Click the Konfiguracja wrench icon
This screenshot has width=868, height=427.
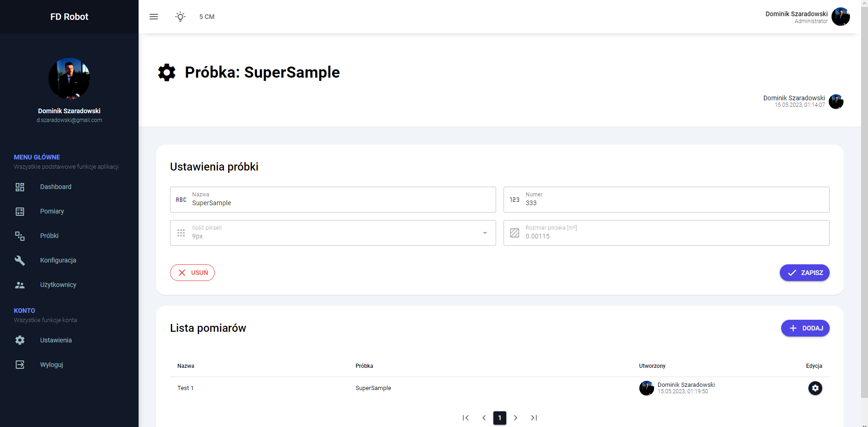pyautogui.click(x=20, y=260)
